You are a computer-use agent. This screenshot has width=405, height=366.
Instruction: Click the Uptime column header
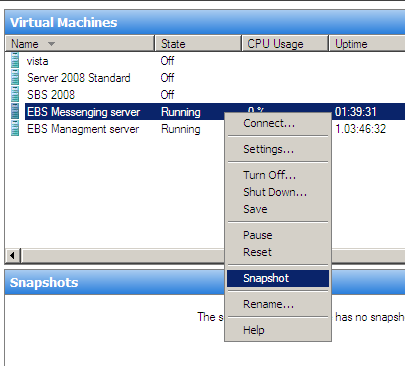[367, 44]
